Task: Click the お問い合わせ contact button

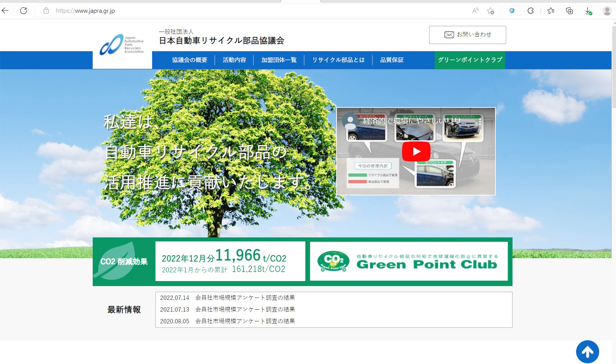Action: 467,35
